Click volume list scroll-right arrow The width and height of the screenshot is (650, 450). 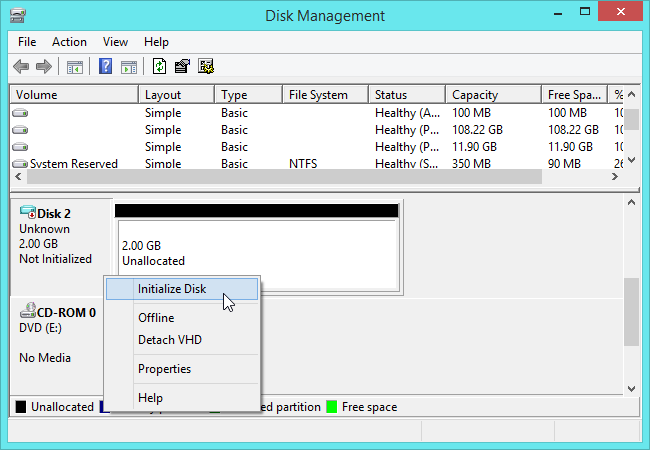pos(615,177)
